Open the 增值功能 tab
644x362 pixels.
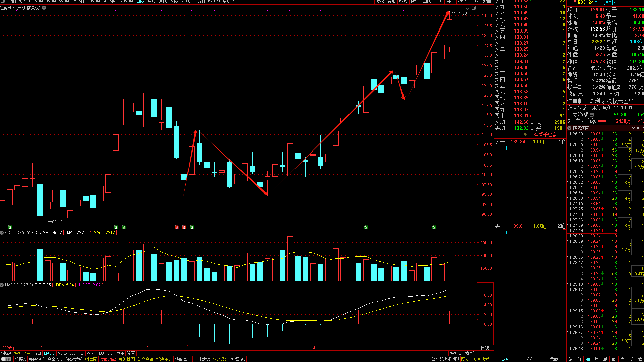[108, 359]
